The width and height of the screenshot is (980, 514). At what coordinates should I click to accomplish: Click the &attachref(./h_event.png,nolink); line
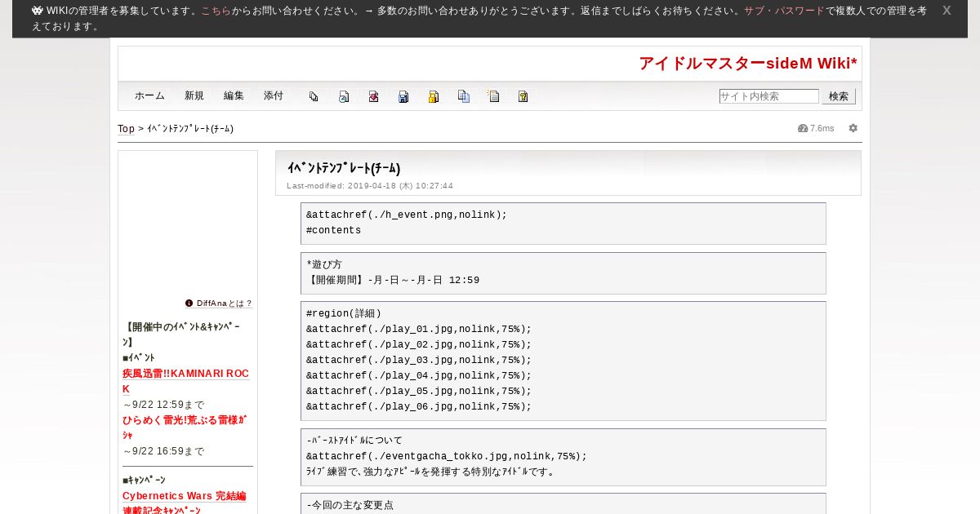(x=407, y=215)
